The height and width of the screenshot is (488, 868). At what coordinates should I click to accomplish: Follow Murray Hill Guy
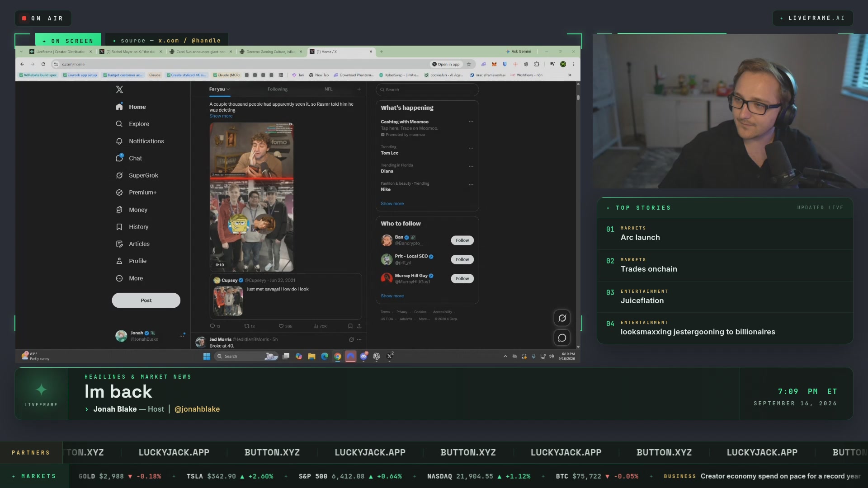tap(462, 279)
